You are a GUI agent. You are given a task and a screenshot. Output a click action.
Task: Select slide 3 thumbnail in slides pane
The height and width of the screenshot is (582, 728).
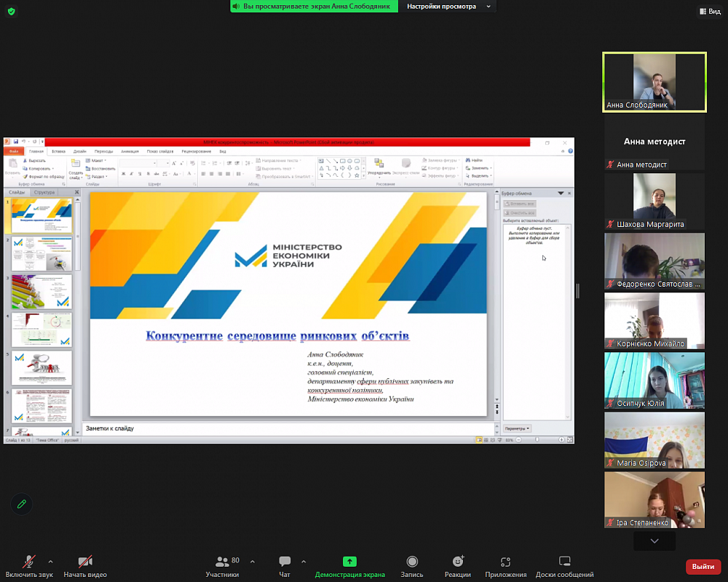click(x=41, y=292)
